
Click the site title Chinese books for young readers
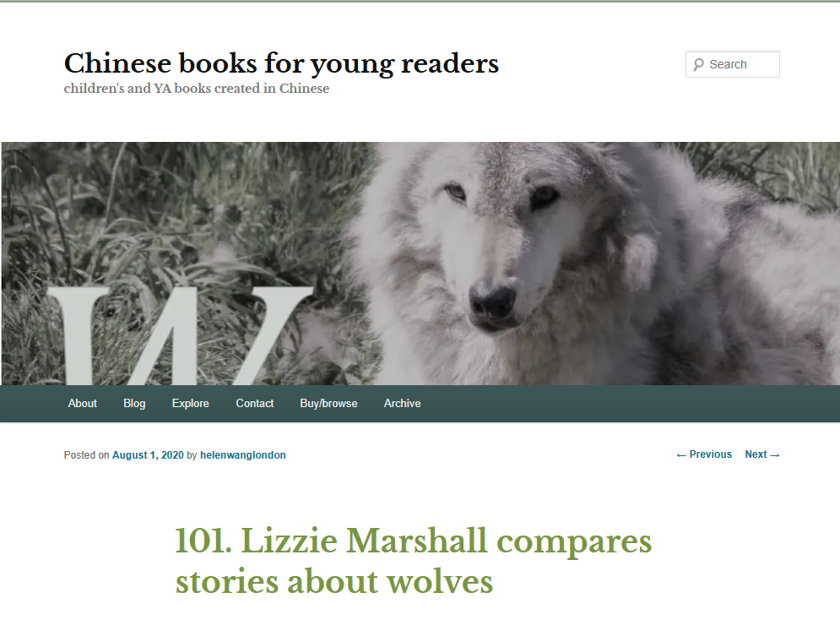coord(281,63)
